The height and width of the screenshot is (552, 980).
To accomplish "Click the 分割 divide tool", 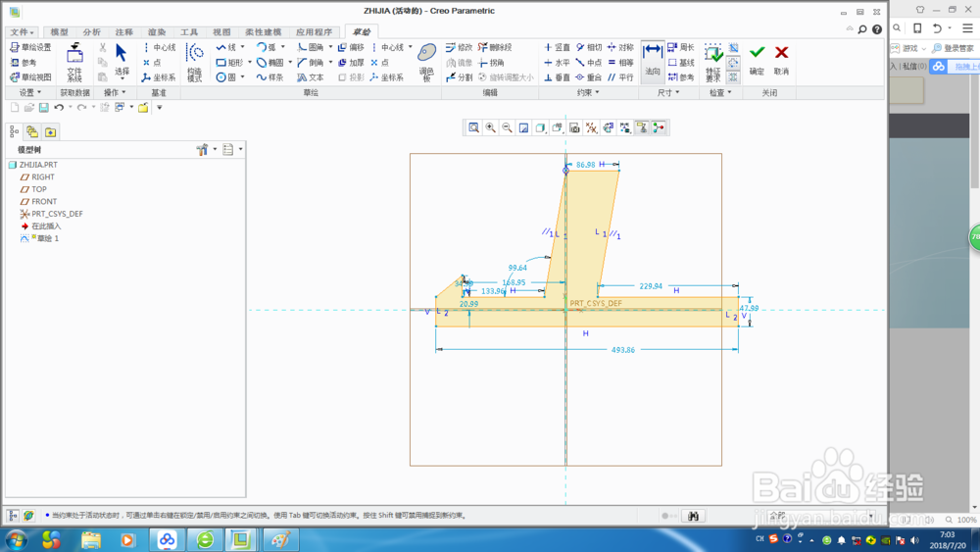I will coord(460,77).
